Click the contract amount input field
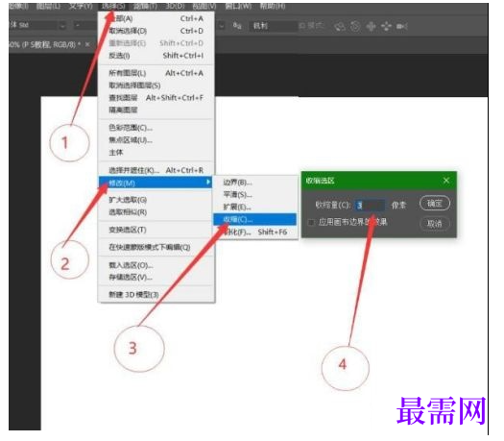The image size is (504, 441). [370, 206]
